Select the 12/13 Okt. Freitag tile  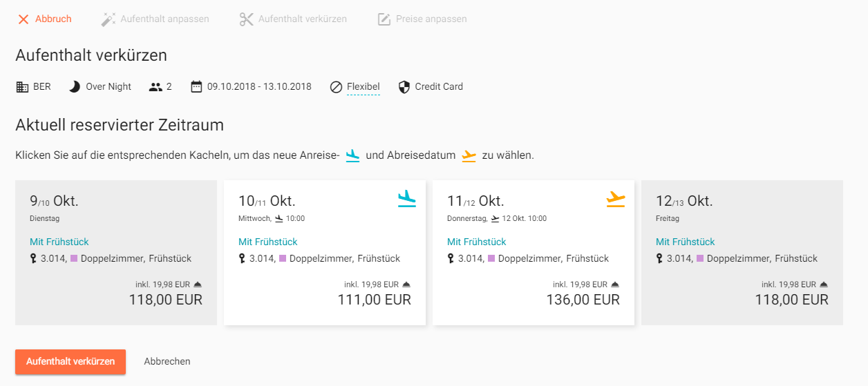(x=742, y=253)
